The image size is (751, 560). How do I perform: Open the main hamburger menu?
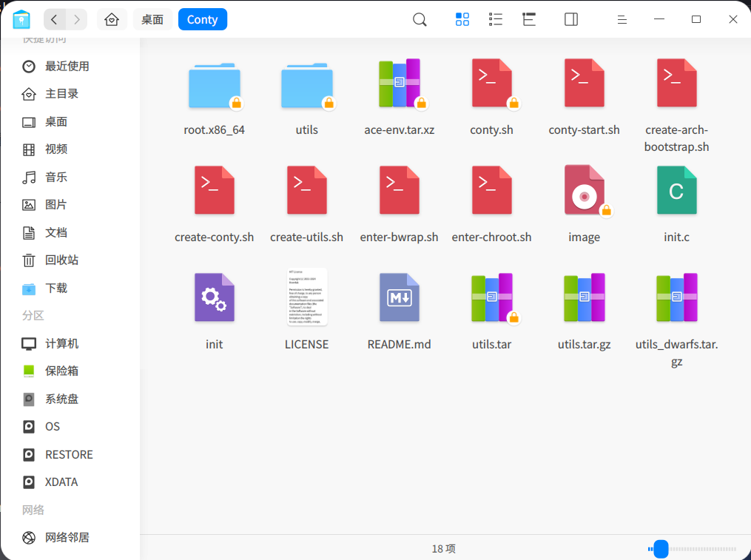point(622,20)
